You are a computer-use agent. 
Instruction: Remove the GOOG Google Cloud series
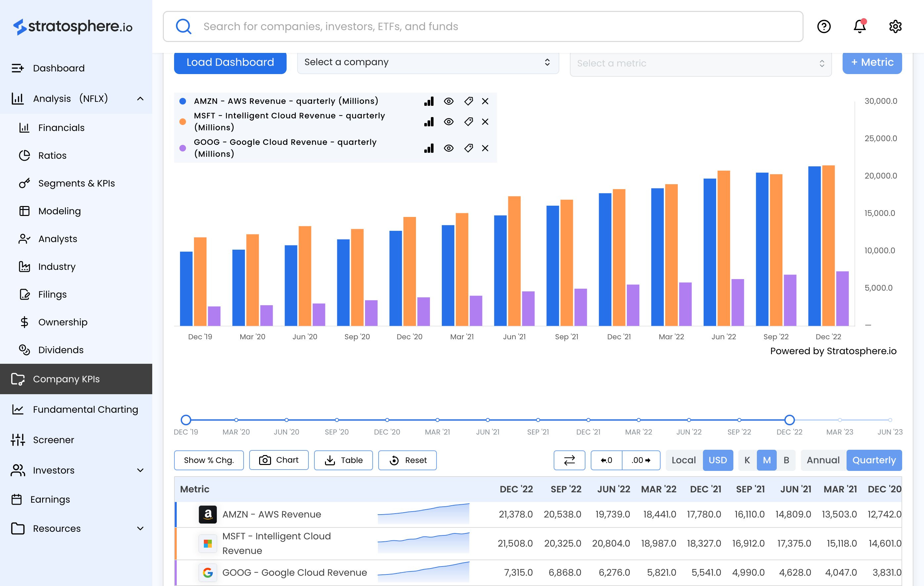click(x=485, y=148)
